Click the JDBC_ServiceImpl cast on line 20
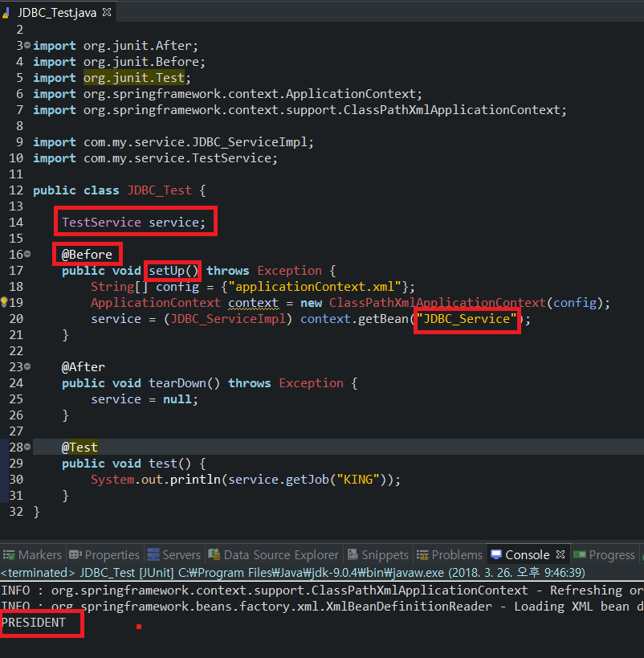Image resolution: width=644 pixels, height=658 pixels. [227, 318]
